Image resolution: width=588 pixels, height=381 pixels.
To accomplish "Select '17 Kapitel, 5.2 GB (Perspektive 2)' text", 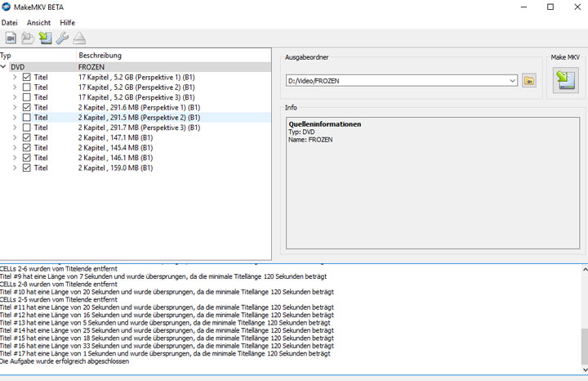I will [136, 87].
